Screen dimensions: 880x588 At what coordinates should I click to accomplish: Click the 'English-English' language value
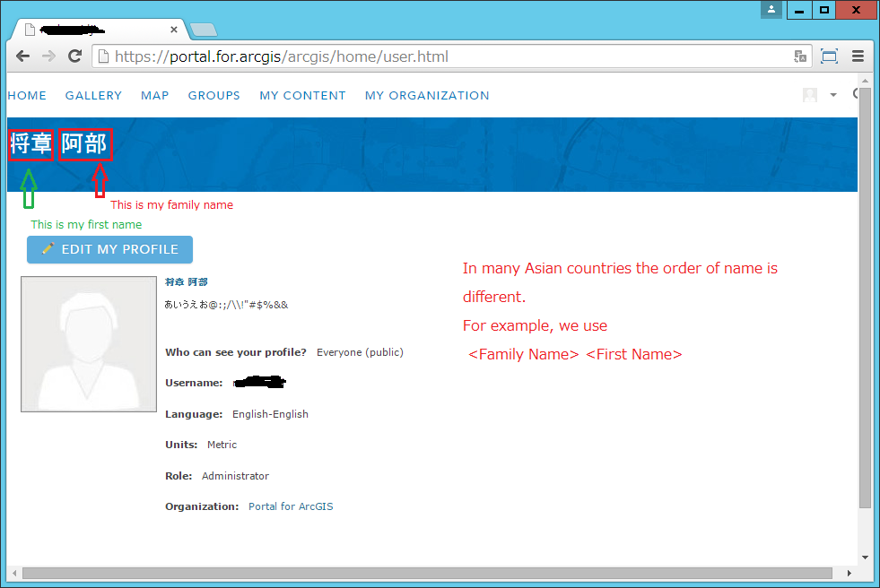(x=270, y=414)
